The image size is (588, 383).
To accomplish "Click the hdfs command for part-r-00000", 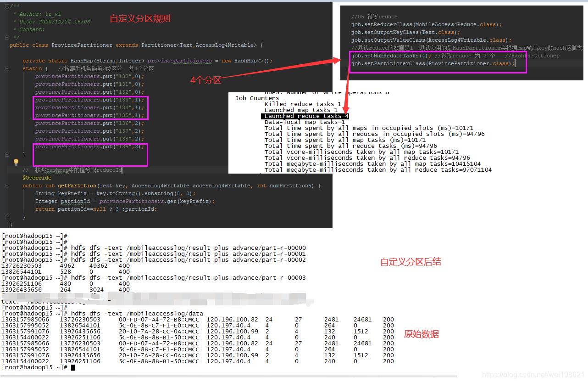I will point(188,248).
